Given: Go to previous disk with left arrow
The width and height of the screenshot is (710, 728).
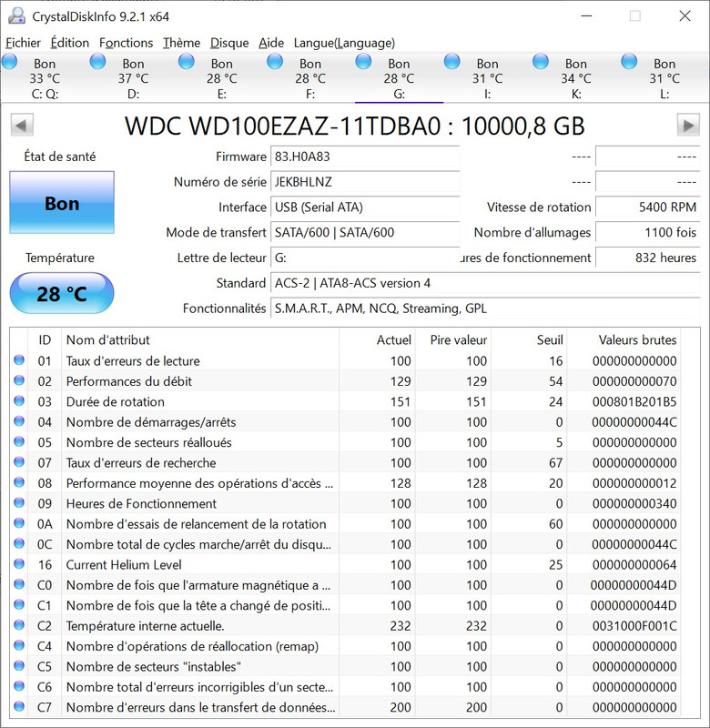Looking at the screenshot, I should 22,125.
